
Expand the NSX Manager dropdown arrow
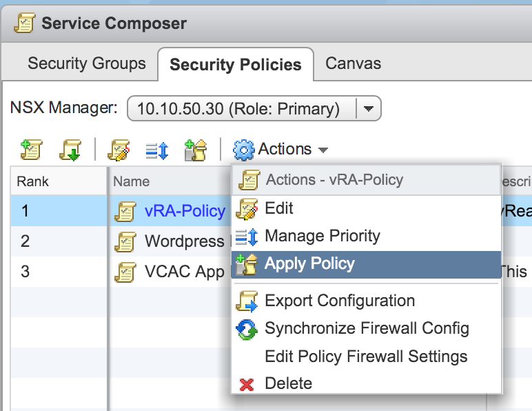[369, 108]
